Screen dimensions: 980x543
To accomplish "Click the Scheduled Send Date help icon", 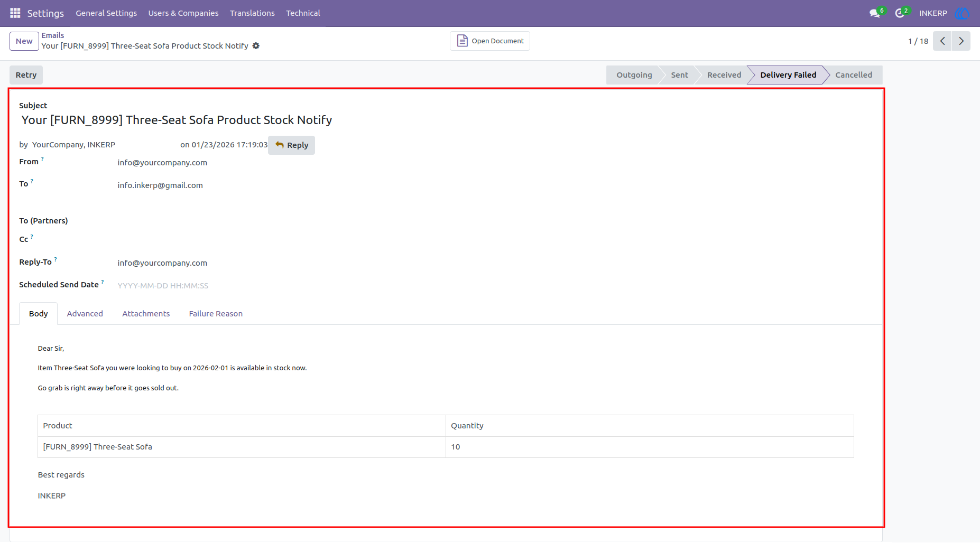I will [103, 282].
